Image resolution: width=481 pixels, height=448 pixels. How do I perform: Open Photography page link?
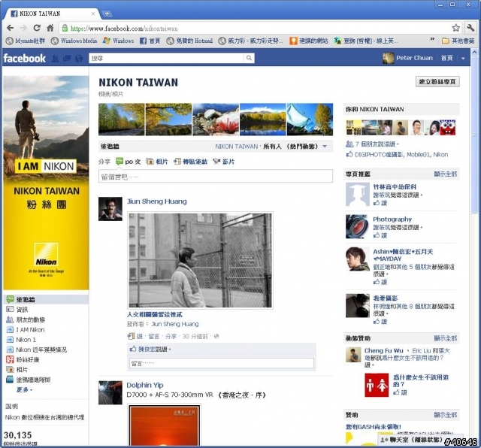[392, 219]
